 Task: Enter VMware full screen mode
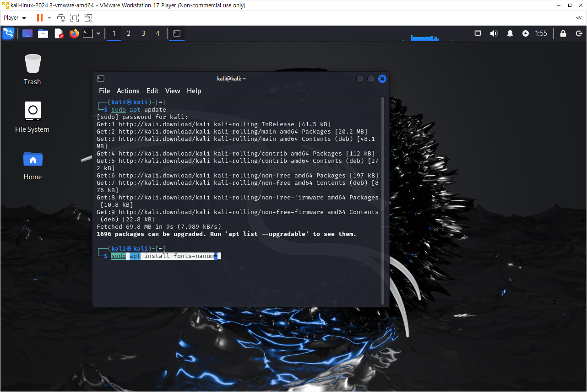point(75,18)
